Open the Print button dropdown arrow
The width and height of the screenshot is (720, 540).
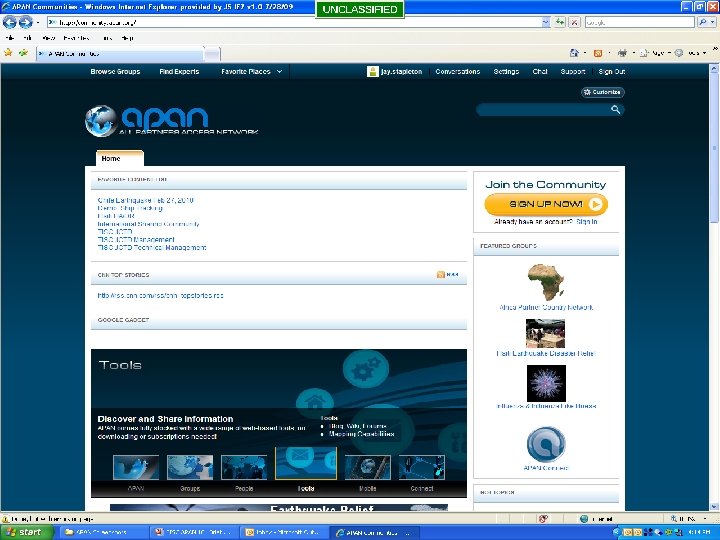click(x=633, y=53)
